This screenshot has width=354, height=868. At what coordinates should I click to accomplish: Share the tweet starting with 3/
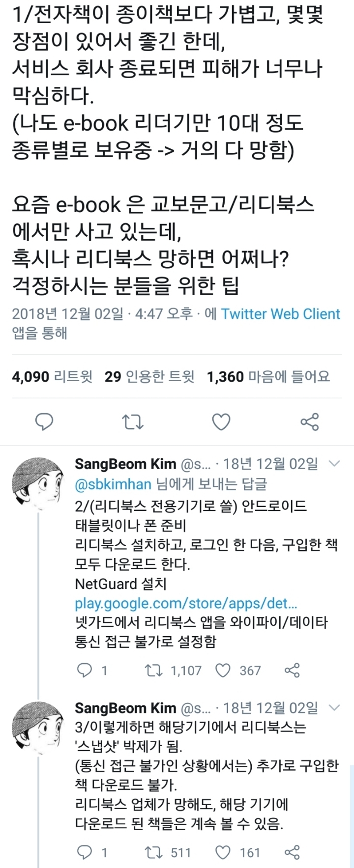292,852
